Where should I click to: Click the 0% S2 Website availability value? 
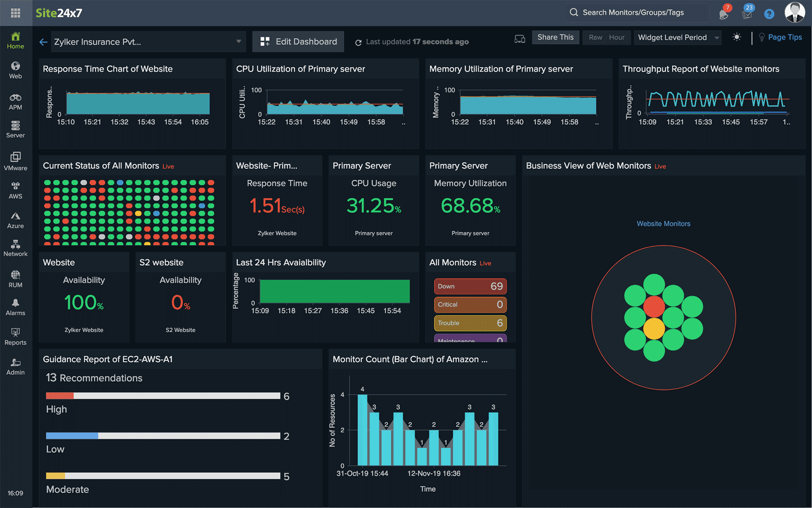point(180,303)
